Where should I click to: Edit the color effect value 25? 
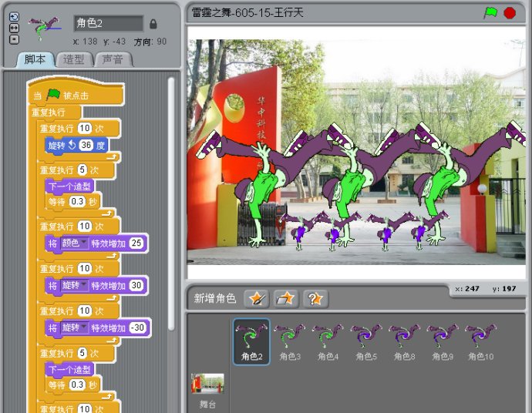[136, 243]
